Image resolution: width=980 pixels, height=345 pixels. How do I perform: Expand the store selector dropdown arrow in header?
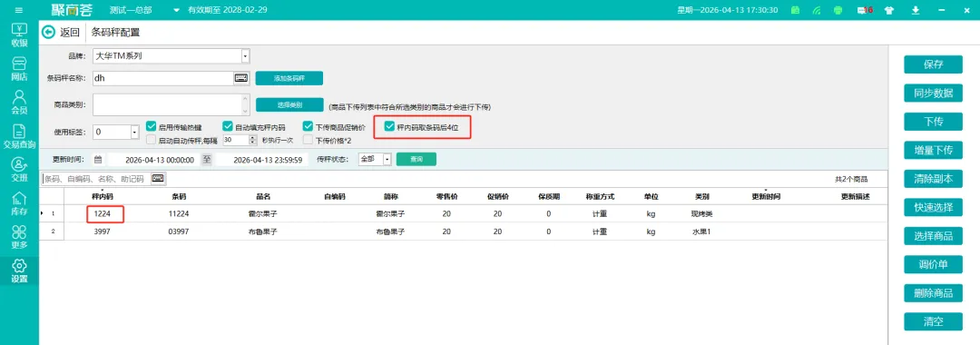click(x=176, y=11)
